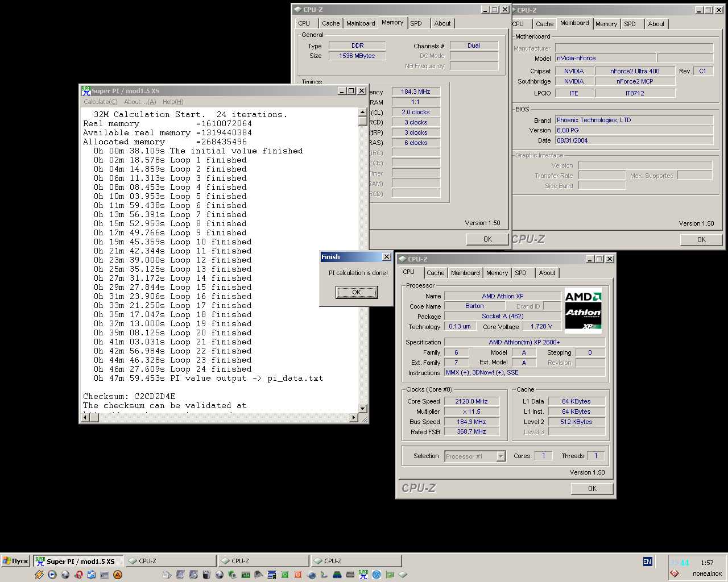Click the red diamond tray icon
Image resolution: width=728 pixels, height=582 pixels.
(675, 573)
